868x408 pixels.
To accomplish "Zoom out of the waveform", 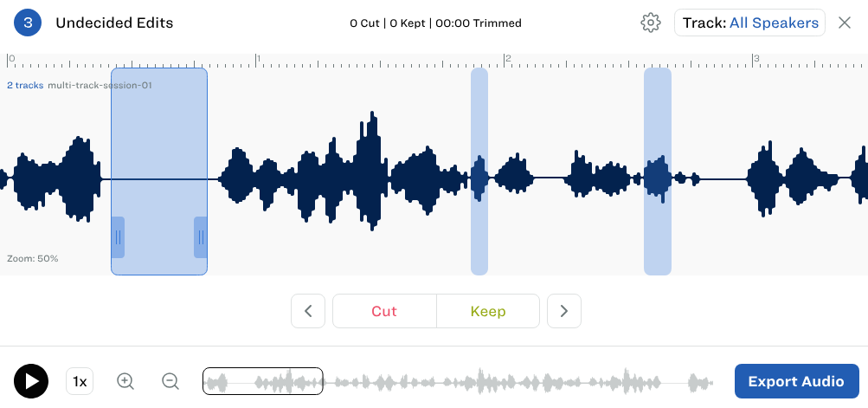I will tap(170, 381).
